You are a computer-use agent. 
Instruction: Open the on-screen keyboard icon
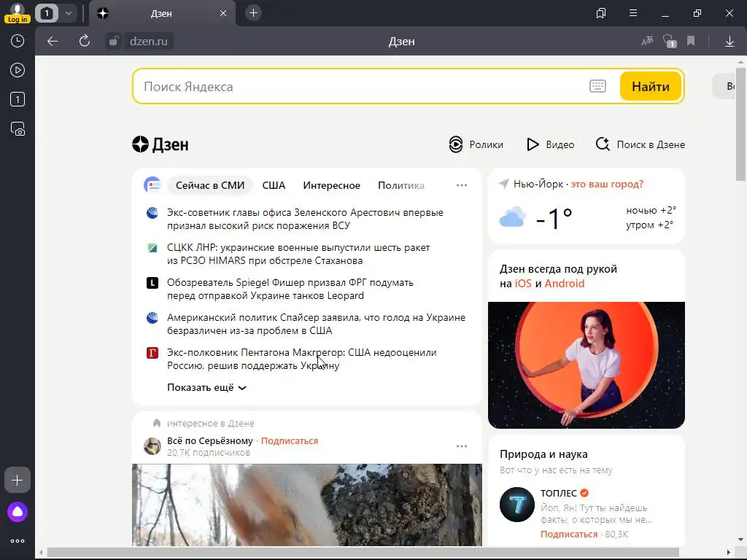(597, 86)
